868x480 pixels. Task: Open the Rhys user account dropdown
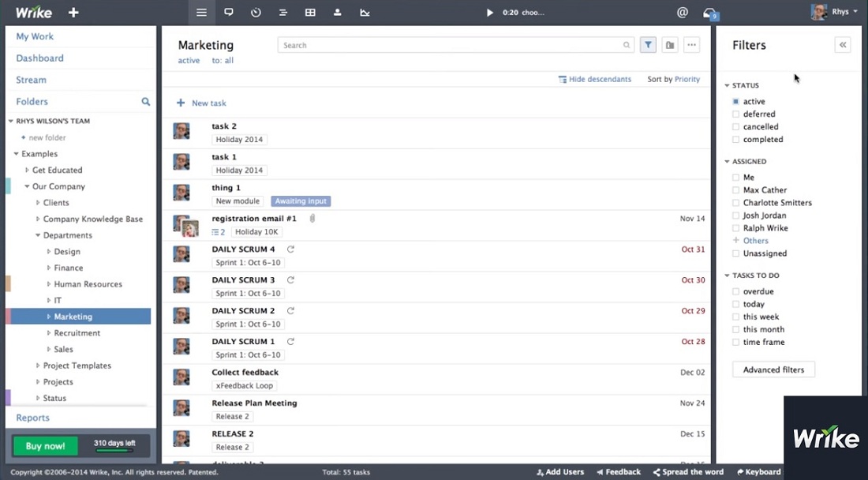click(x=835, y=13)
